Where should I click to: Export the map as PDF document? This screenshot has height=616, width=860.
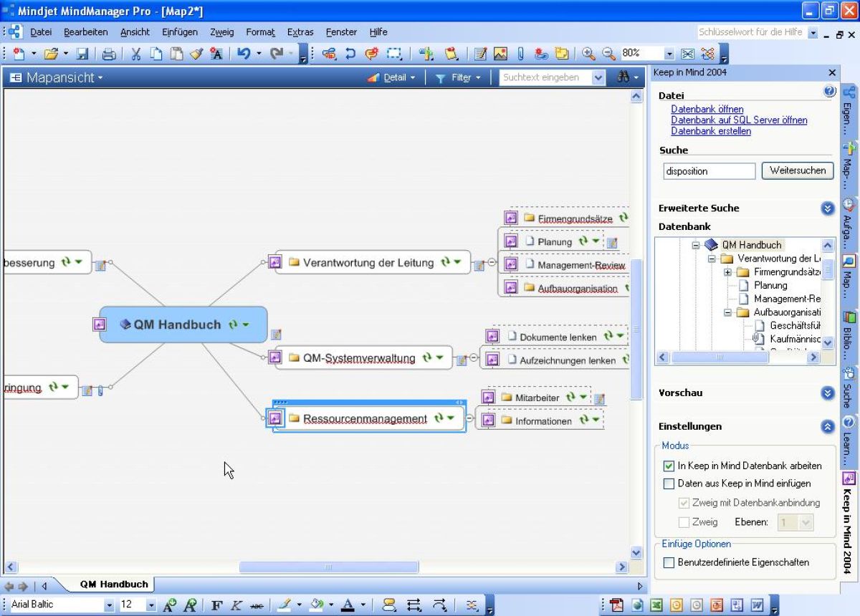tap(618, 607)
